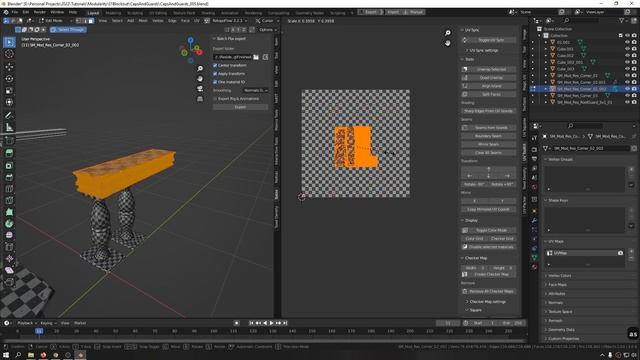Toggle Select Through option
Screen dimensions: 640x360
point(68,30)
